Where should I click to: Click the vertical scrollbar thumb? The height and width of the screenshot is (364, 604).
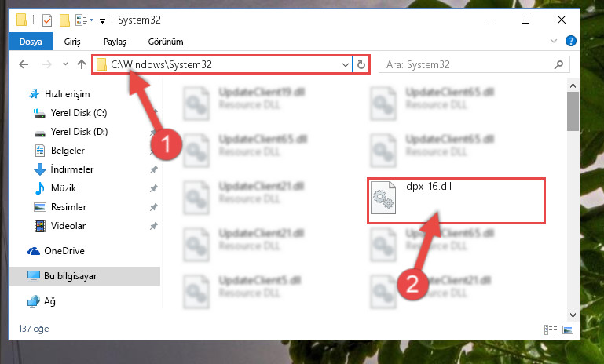click(573, 111)
